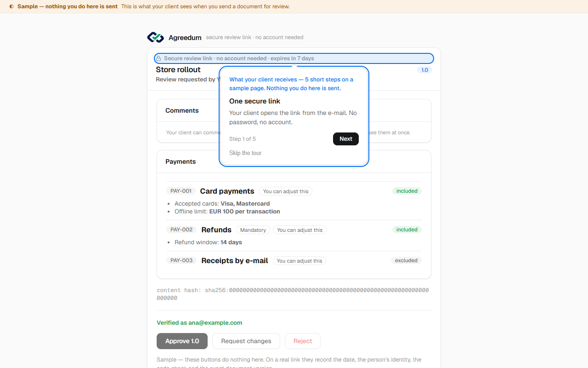Click the "Offline limit: EUR 100 per transaction" line
588x368 pixels.
pos(227,212)
